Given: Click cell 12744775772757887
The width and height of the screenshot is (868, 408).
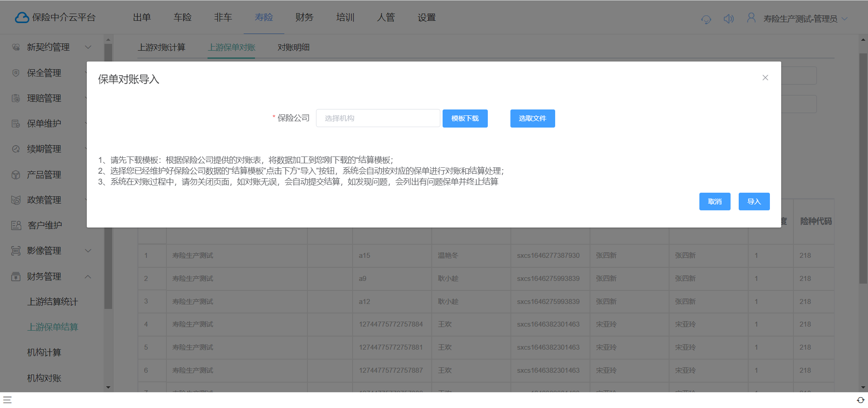Looking at the screenshot, I should pos(391,370).
